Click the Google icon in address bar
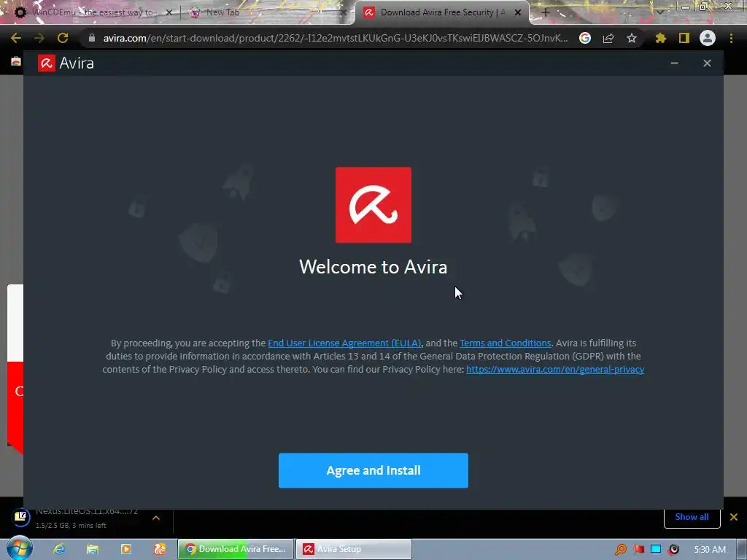 585,38
